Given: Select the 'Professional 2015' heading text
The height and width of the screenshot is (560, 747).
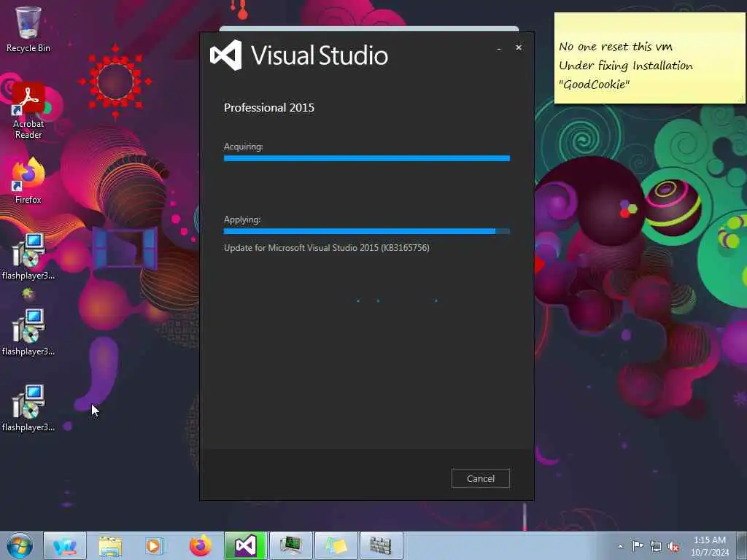Looking at the screenshot, I should pyautogui.click(x=269, y=108).
